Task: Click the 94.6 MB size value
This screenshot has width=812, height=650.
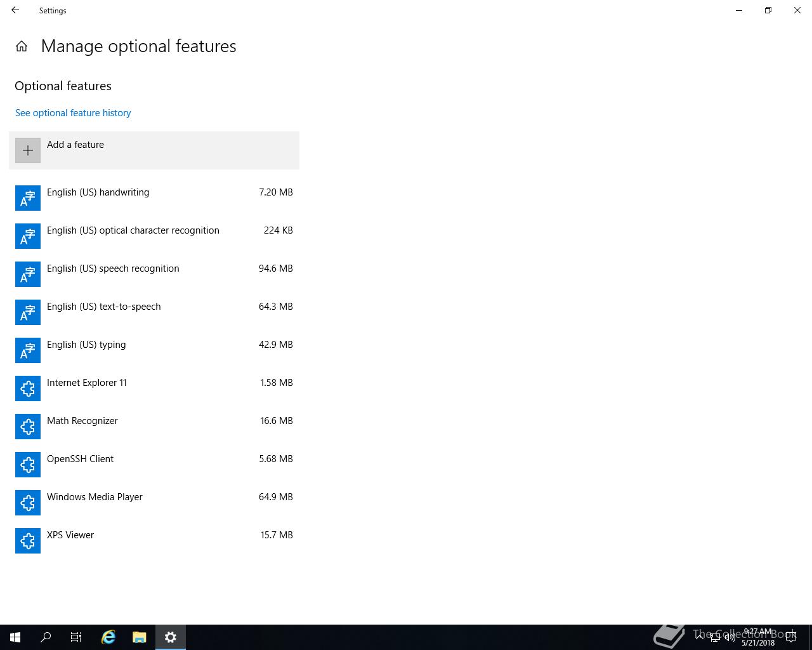Action: point(276,269)
